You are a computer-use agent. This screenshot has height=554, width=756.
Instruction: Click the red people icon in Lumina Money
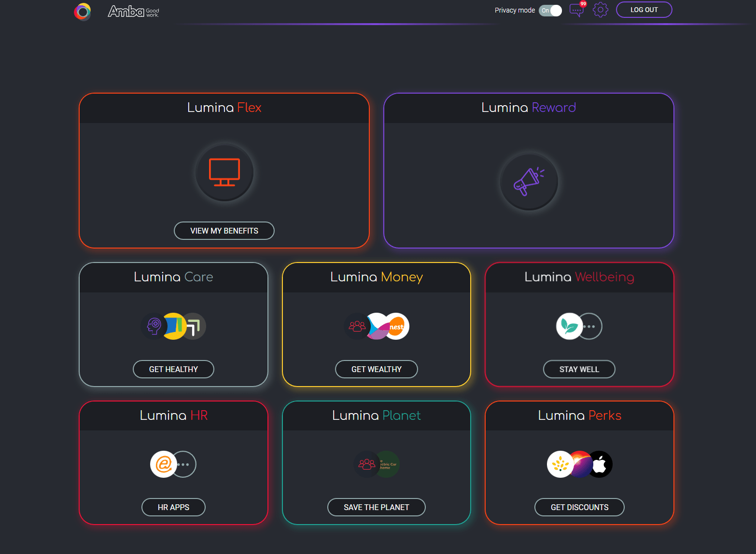(356, 326)
